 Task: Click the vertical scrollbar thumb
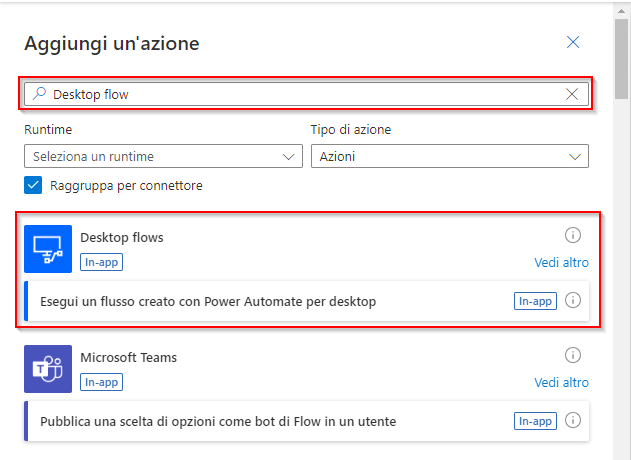point(621,58)
